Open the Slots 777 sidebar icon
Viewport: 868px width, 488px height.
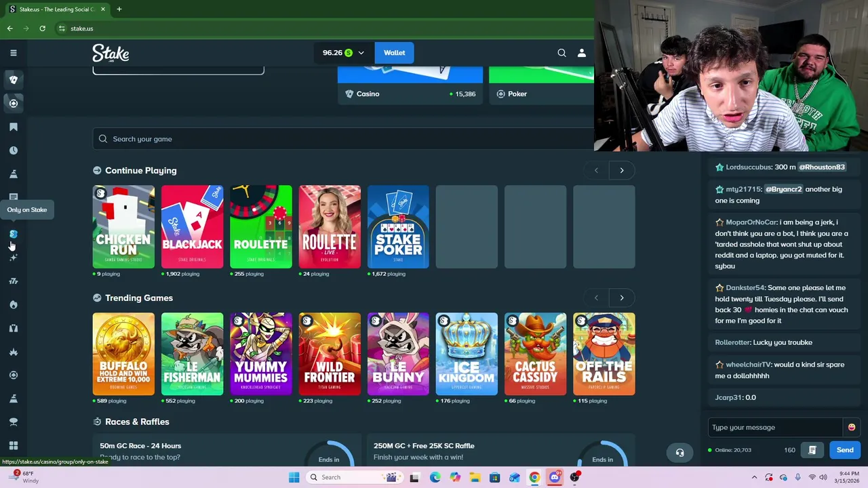(x=13, y=281)
